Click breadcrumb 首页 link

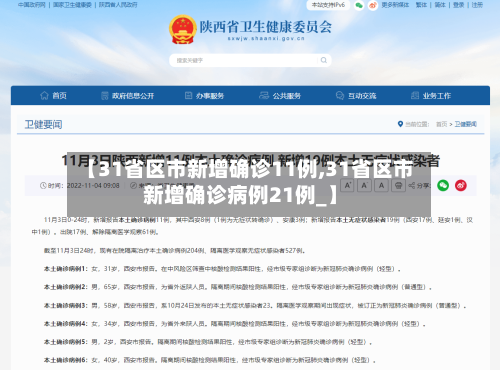click(442, 124)
